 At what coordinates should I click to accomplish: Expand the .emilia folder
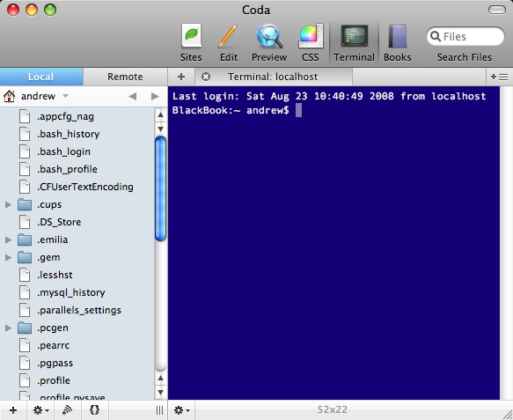pos(8,240)
